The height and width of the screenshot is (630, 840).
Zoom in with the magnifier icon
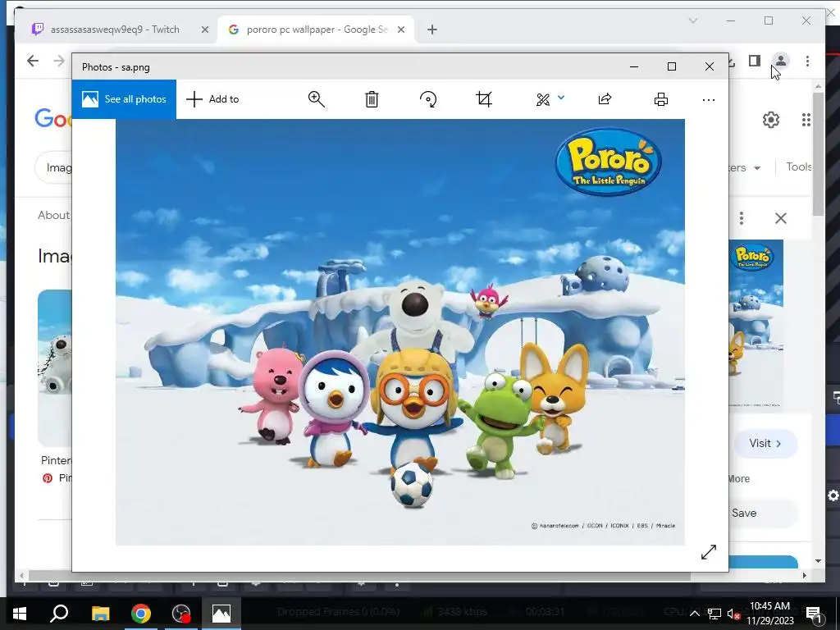click(316, 99)
